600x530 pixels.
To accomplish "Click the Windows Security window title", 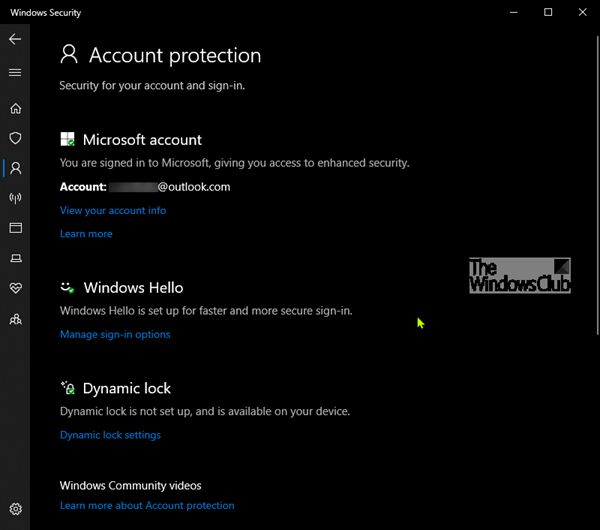I will point(46,13).
